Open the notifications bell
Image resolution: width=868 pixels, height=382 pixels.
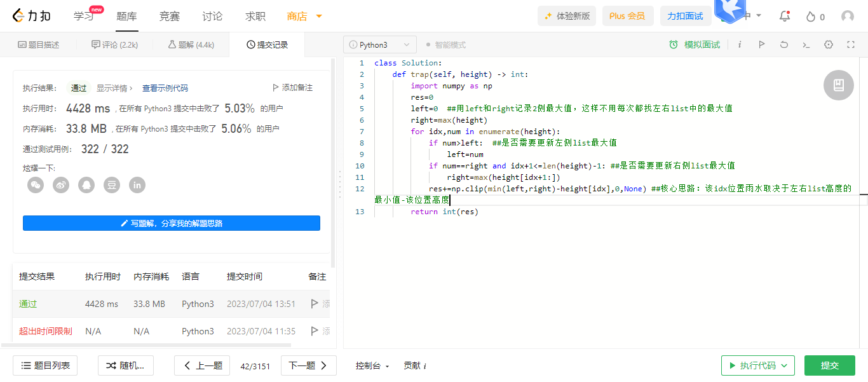[x=785, y=17]
